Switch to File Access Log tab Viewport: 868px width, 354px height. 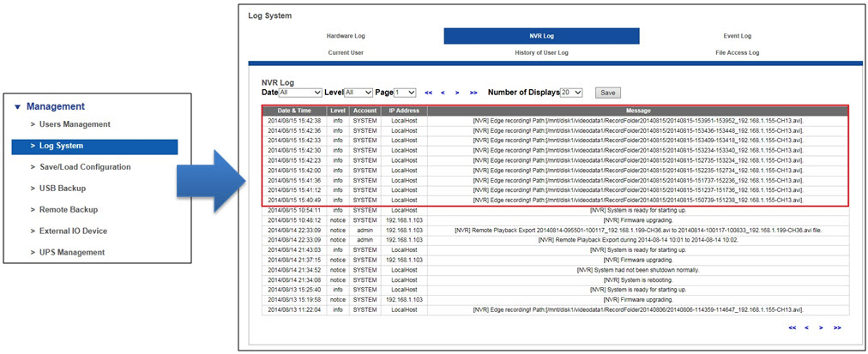click(737, 52)
